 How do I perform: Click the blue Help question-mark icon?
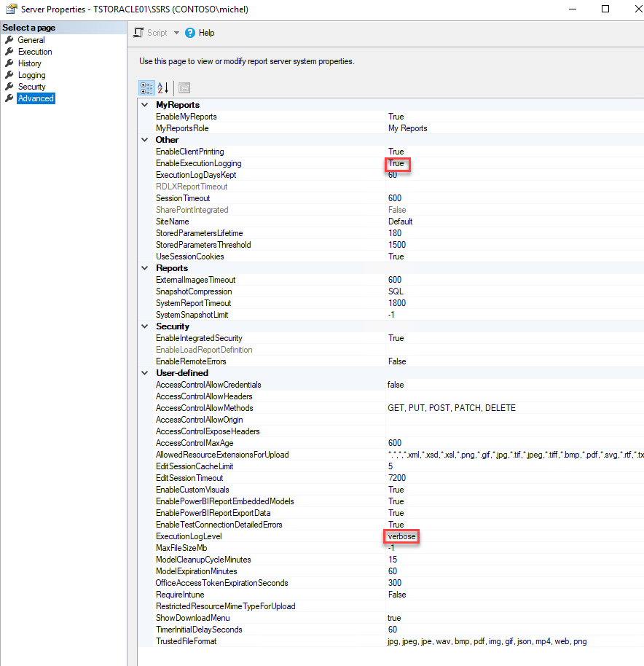pos(189,32)
